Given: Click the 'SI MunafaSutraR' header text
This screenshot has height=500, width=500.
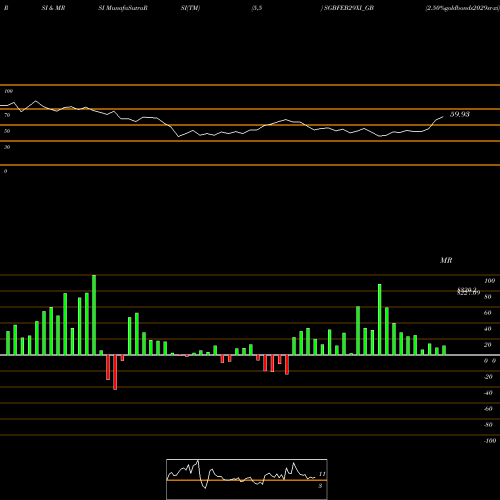Looking at the screenshot, I should pyautogui.click(x=123, y=8).
